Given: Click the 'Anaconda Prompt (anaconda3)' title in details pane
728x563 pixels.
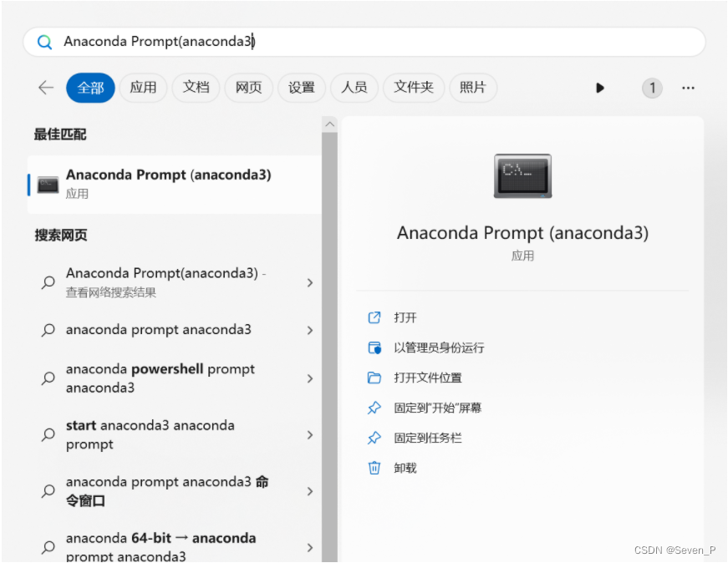Looking at the screenshot, I should (522, 232).
